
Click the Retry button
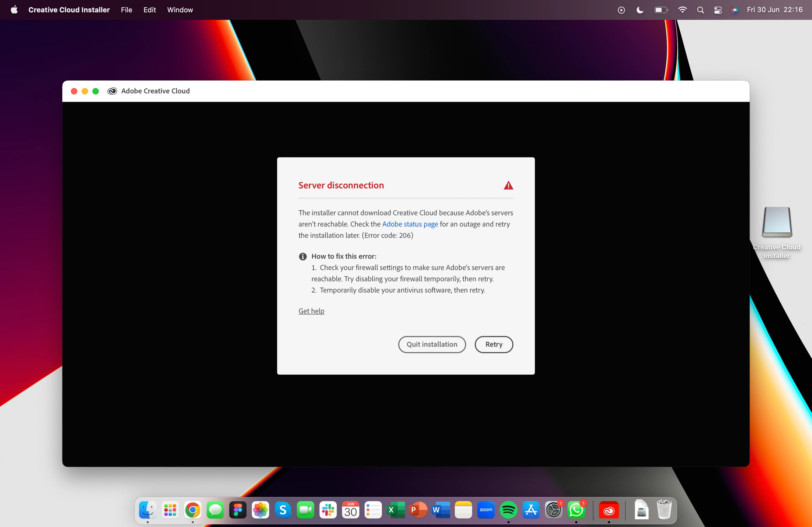point(493,344)
